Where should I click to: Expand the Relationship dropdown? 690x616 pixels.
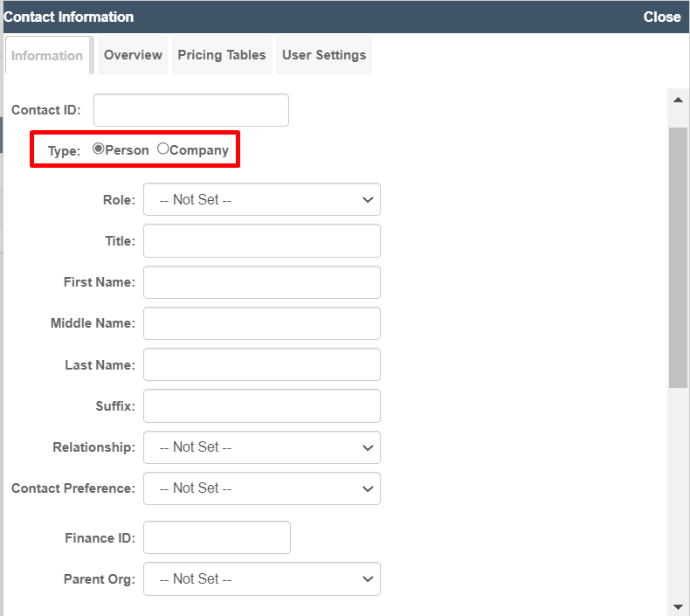point(262,447)
